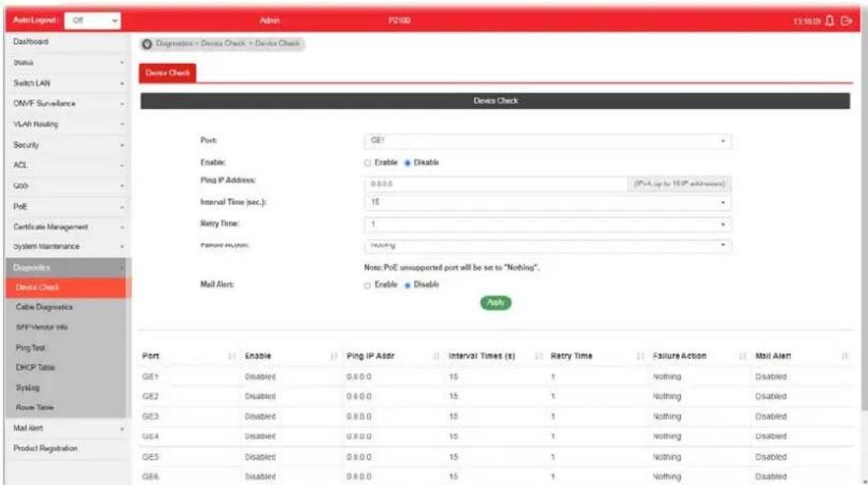Sort table by Interval Times column
The image size is (868, 485).
(x=538, y=356)
